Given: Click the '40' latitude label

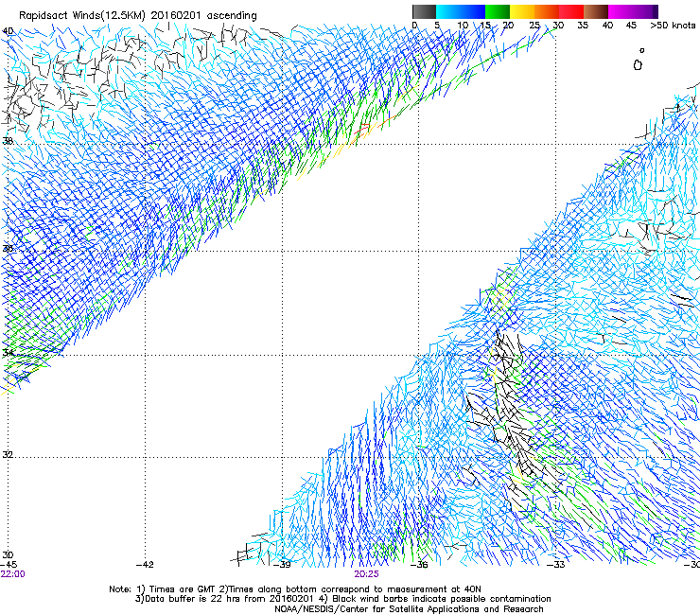Looking at the screenshot, I should coord(8,31).
